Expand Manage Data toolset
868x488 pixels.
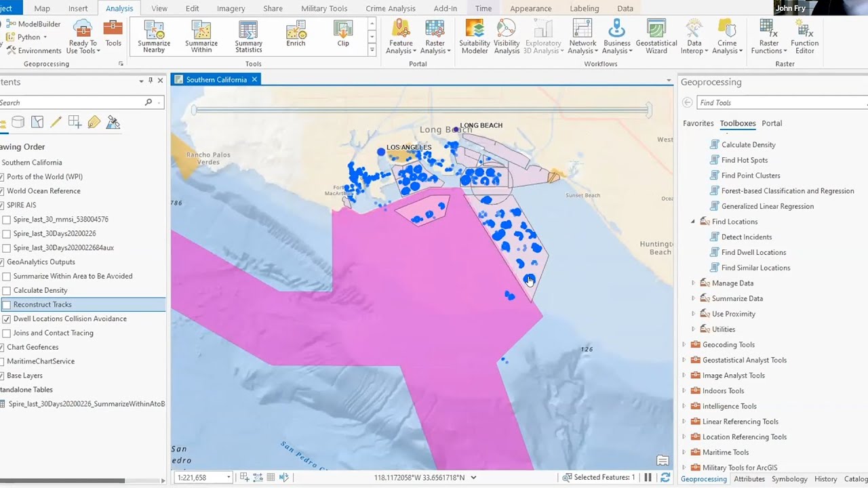(x=693, y=283)
